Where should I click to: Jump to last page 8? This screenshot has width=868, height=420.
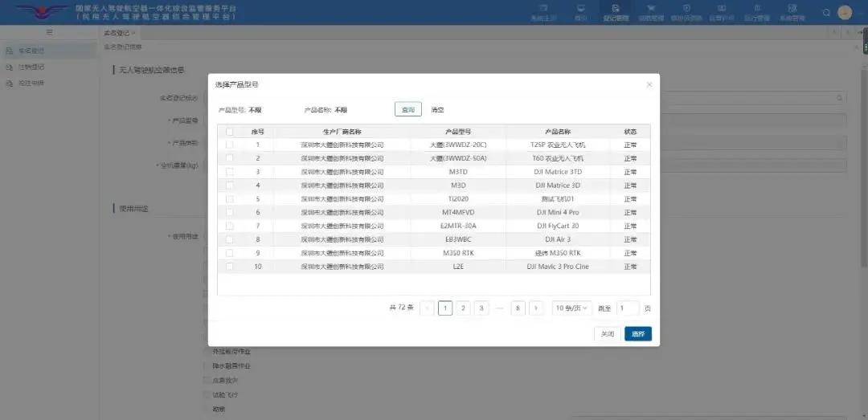(x=518, y=308)
